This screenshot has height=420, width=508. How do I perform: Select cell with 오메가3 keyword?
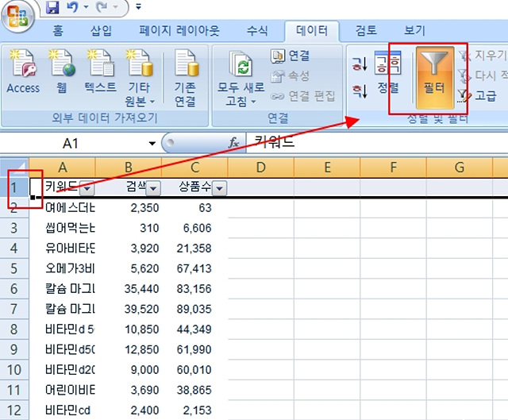click(63, 268)
